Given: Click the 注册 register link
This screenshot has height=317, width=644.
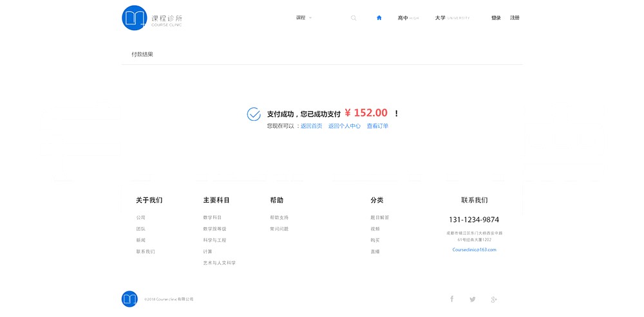Looking at the screenshot, I should (515, 18).
